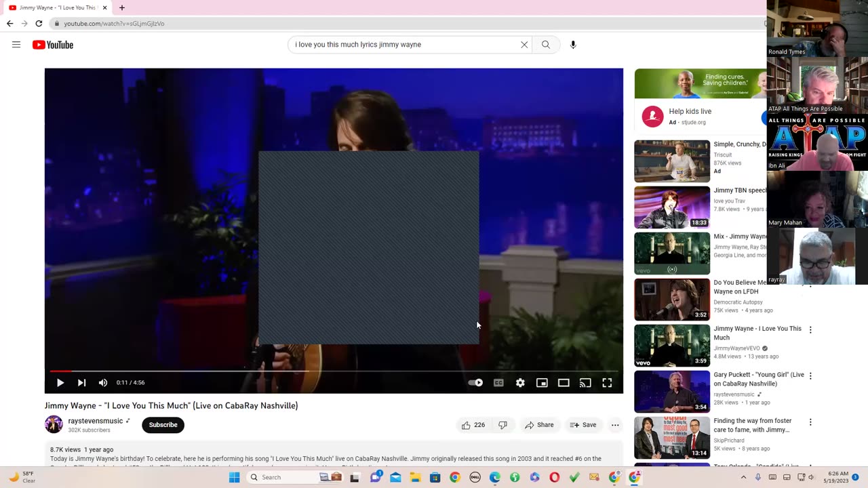The image size is (868, 488).
Task: Open options for Finding the way from foster care
Action: click(810, 422)
